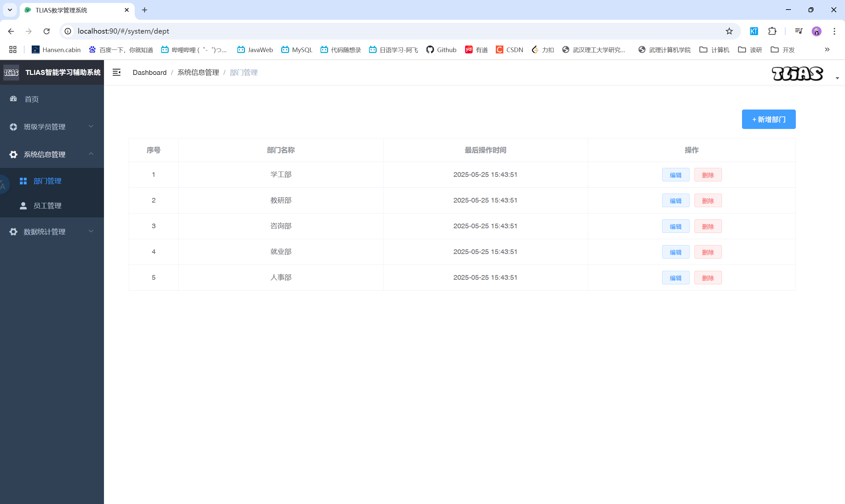Open Chrome profile avatar
Viewport: 845px width, 504px height.
click(817, 31)
